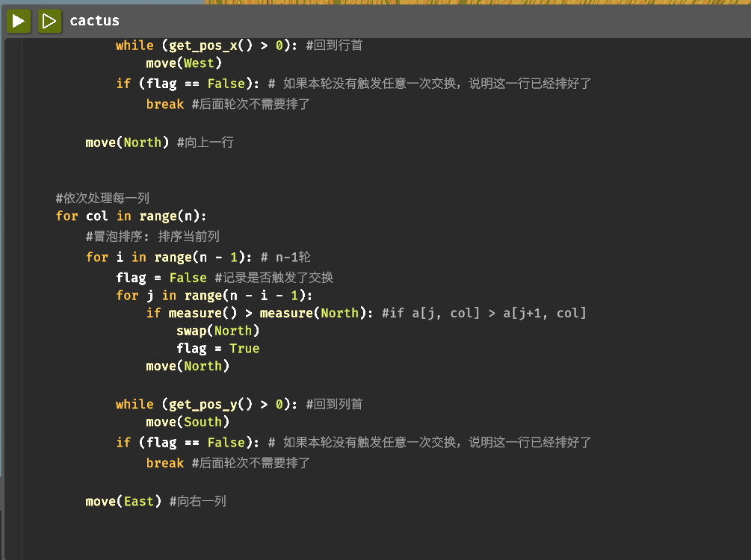Click the move(West) statement
The height and width of the screenshot is (560, 751).
pos(184,63)
